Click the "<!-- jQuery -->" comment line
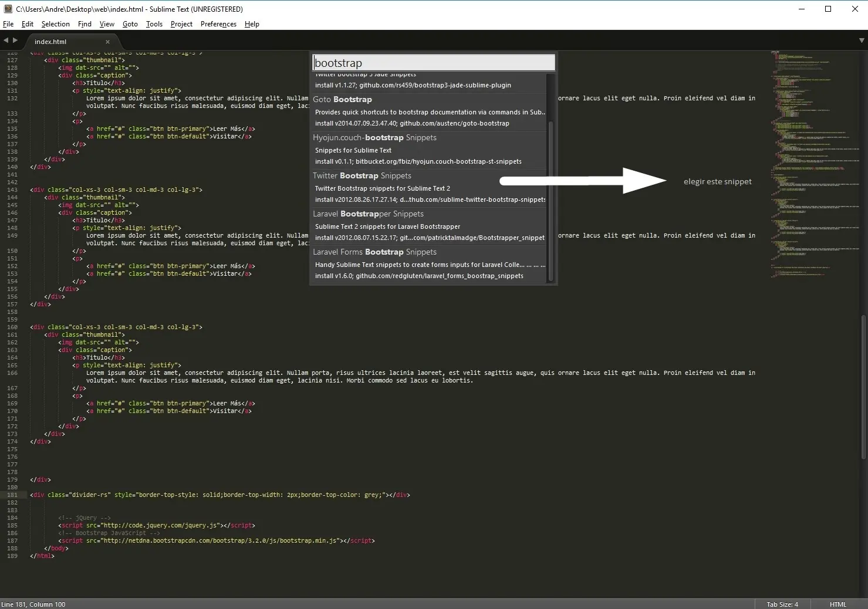868x609 pixels. 84,517
